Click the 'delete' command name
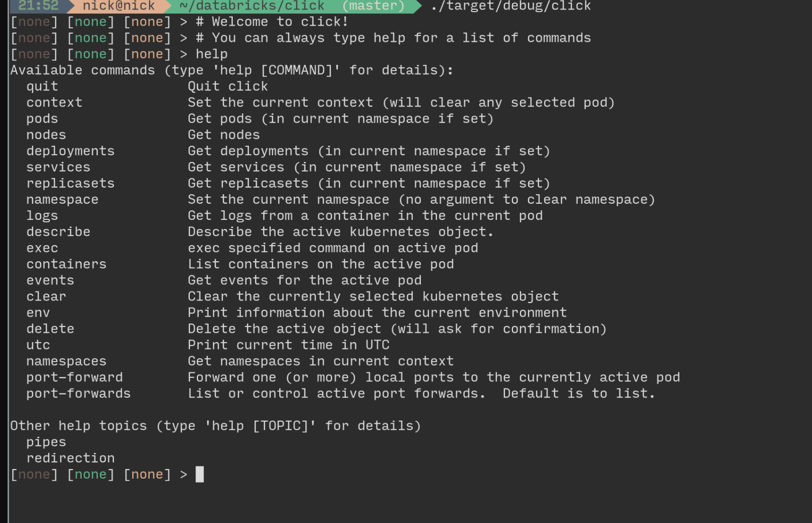The width and height of the screenshot is (812, 523). 50,329
